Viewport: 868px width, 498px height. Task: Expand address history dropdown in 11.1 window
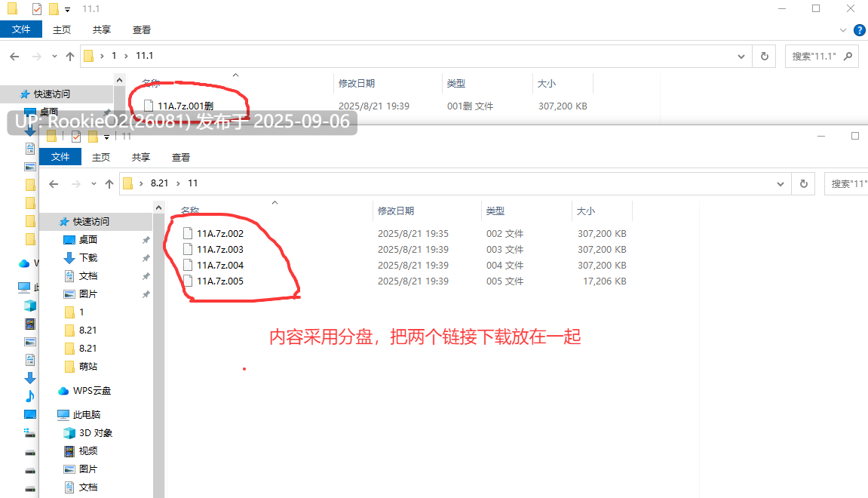pyautogui.click(x=741, y=56)
